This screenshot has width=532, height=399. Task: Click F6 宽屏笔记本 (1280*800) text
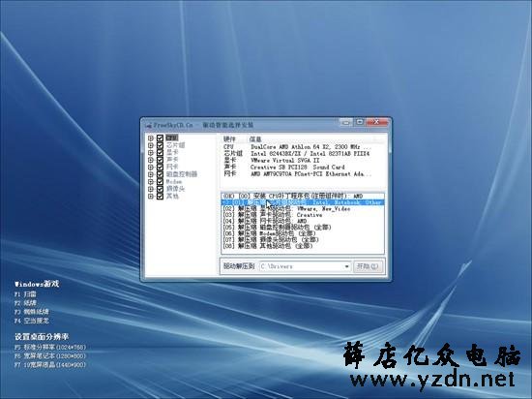tap(50, 356)
